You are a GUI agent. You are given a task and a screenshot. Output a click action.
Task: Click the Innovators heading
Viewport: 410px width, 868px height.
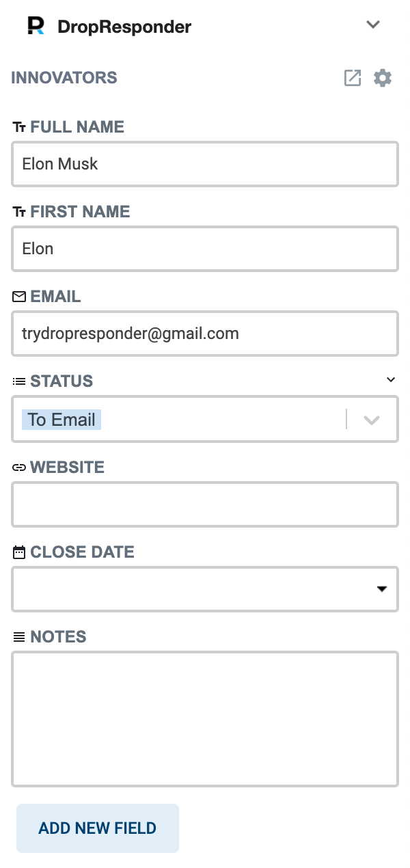pos(64,78)
